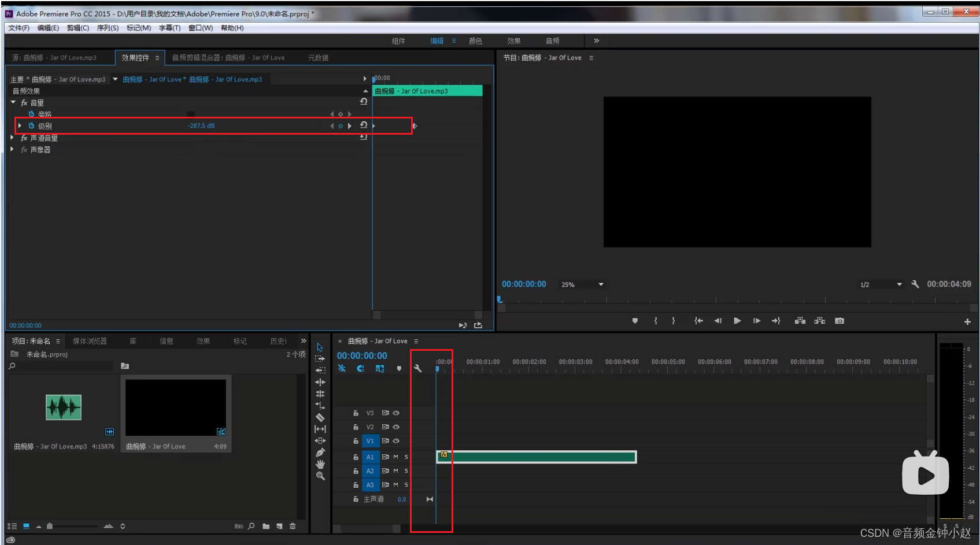Screen dimensions: 980x545
Task: Delete selected item with trash icon
Action: tap(293, 526)
